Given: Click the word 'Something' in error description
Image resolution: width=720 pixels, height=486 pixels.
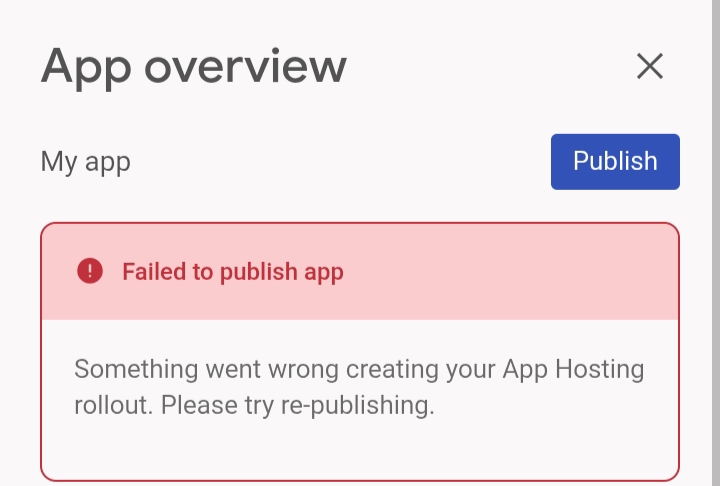Looking at the screenshot, I should 136,370.
